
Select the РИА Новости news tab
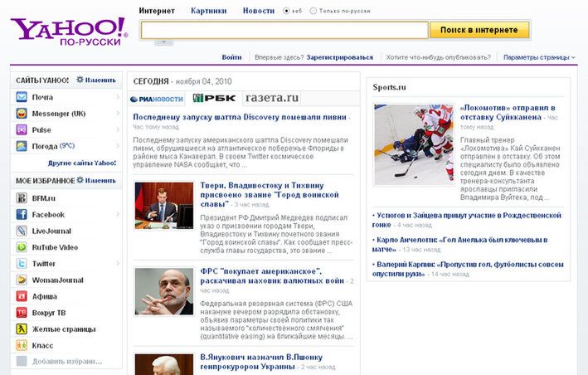157,99
